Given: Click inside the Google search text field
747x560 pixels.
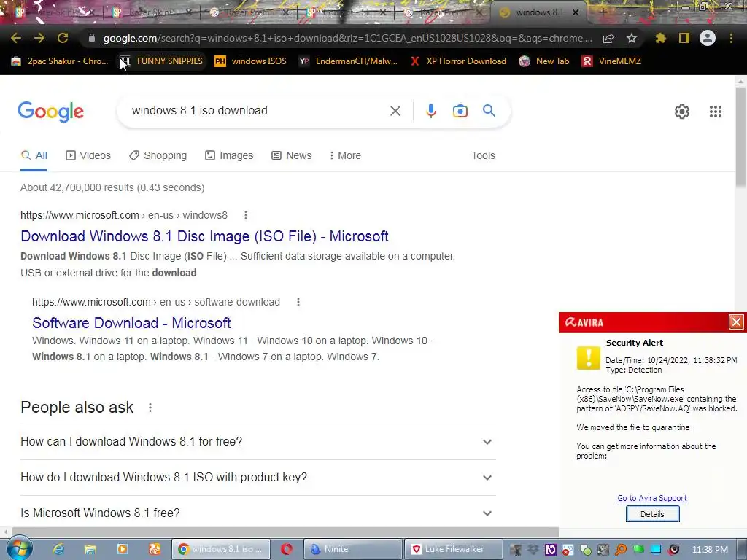Looking at the screenshot, I should tap(258, 111).
